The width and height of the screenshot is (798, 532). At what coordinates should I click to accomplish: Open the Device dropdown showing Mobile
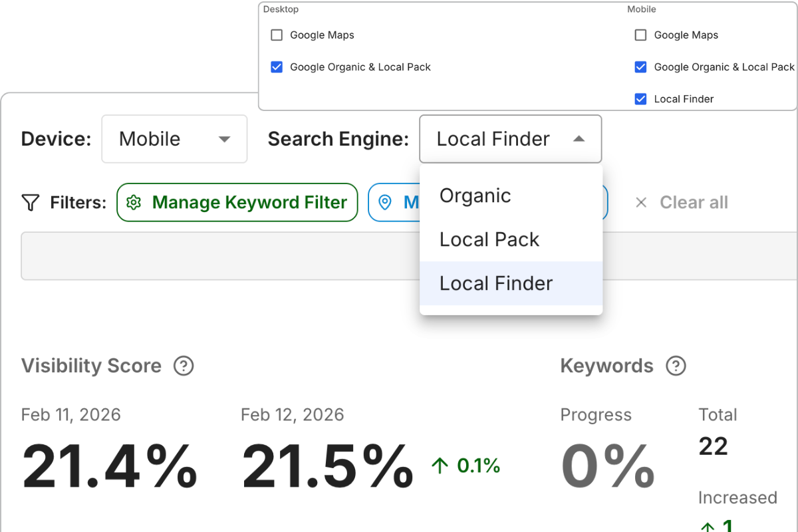point(174,139)
